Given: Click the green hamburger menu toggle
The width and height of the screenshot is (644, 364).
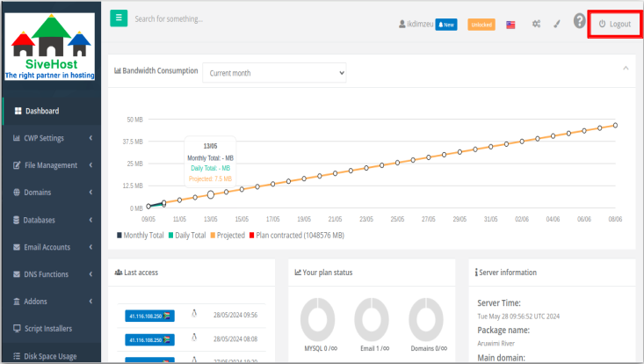Looking at the screenshot, I should 119,18.
